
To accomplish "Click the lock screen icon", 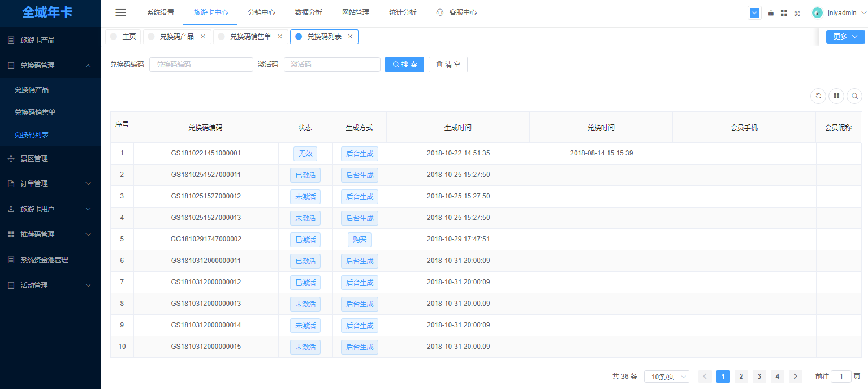I will 771,13.
